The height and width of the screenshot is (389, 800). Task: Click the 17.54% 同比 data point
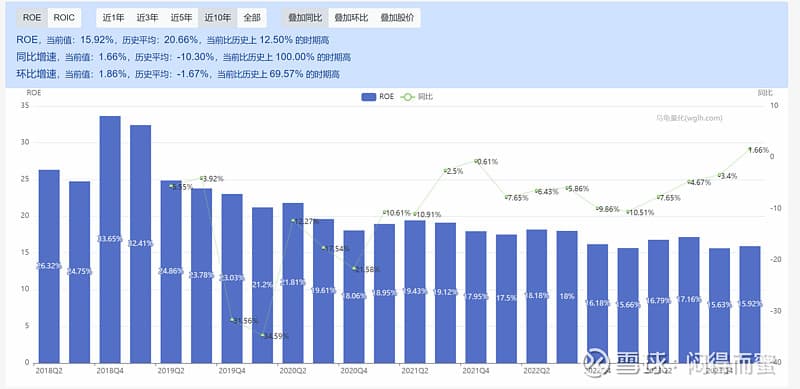(x=323, y=248)
